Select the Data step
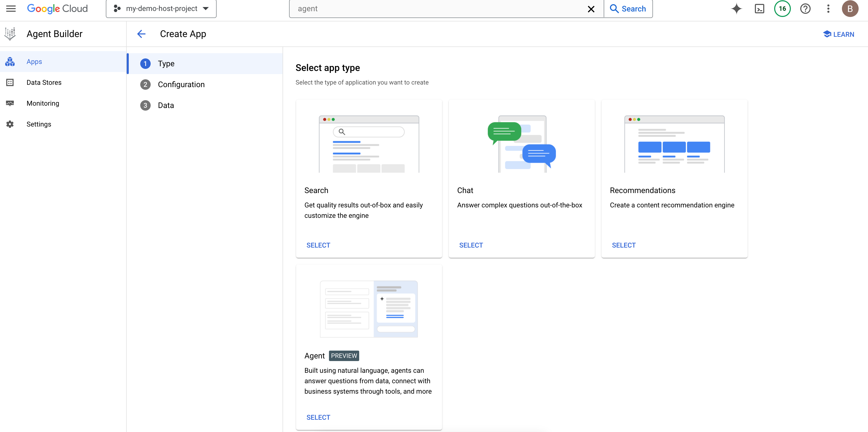Screen dimensions: 868x432 (166, 106)
